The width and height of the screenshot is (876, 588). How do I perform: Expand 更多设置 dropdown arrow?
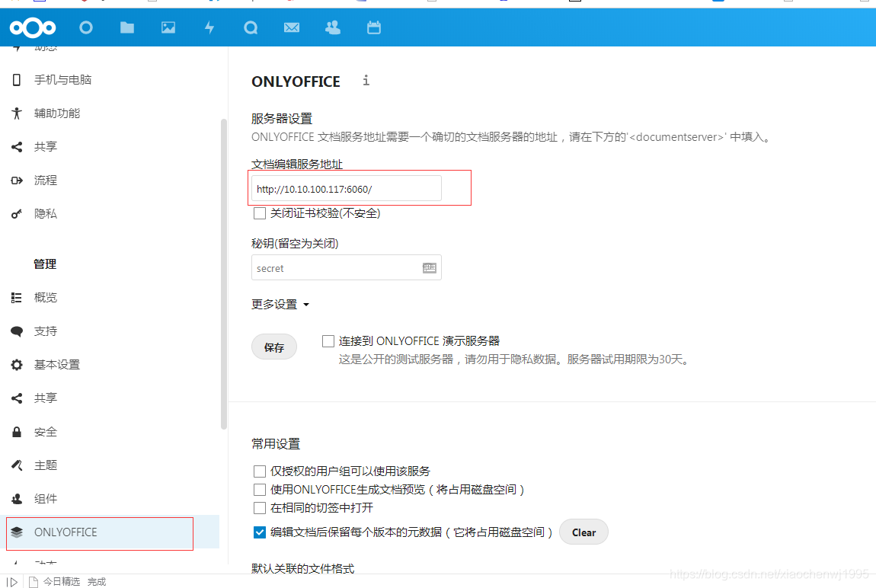click(x=306, y=305)
